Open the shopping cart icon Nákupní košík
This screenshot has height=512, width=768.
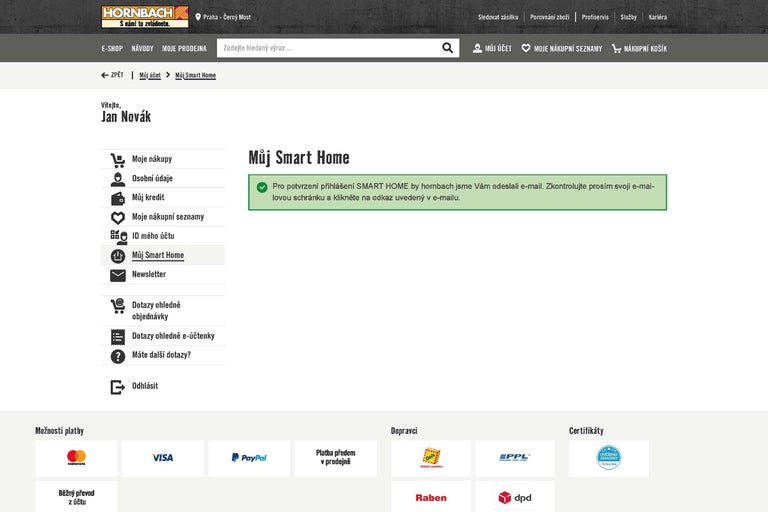(x=616, y=48)
